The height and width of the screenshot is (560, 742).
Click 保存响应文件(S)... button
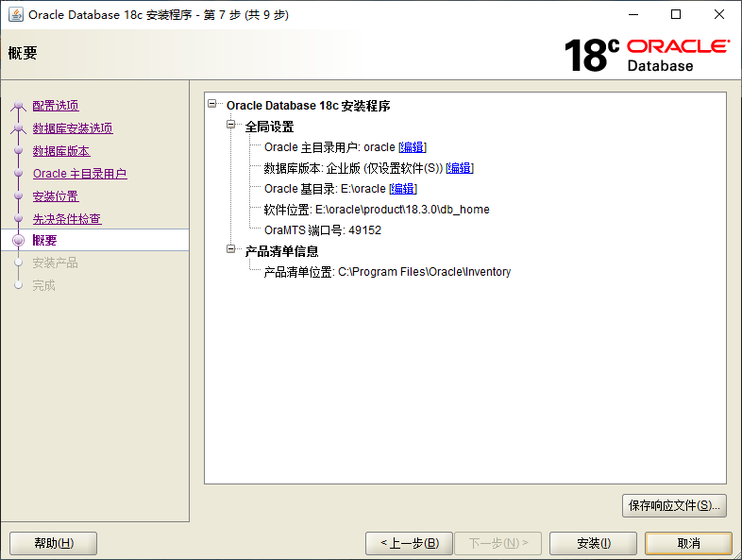pos(674,506)
